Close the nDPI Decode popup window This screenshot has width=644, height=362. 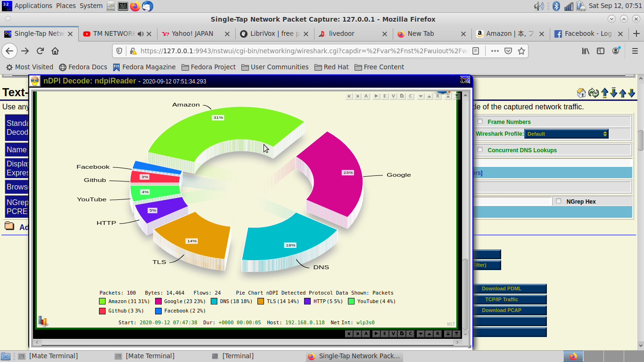tap(465, 81)
